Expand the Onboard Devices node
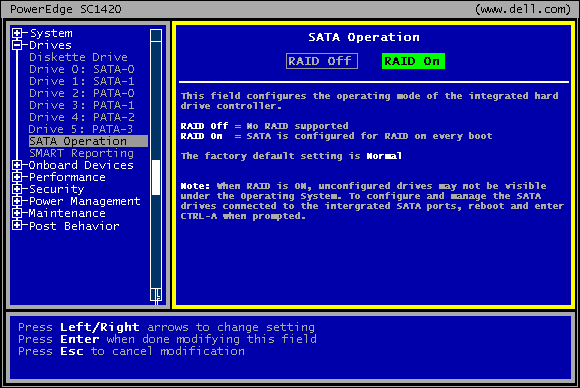This screenshot has height=388, width=580. (17, 165)
